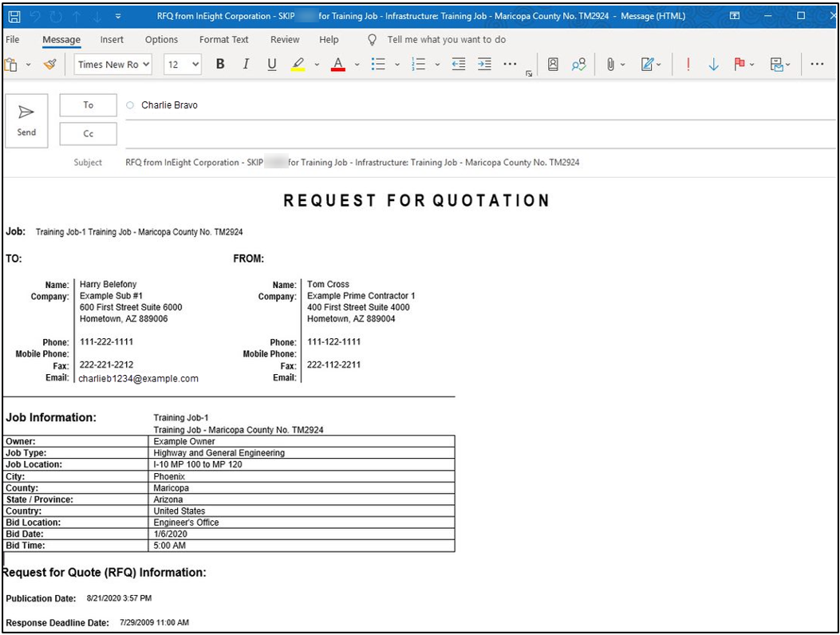This screenshot has width=840, height=635.
Task: Toggle bold formatting
Action: click(220, 65)
